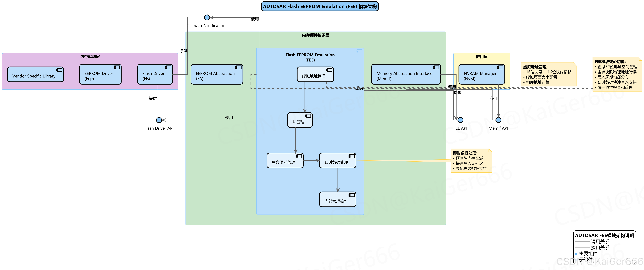The image size is (644, 270).
Task: Select the 虚拟地址管理 subcomponent
Action: tap(315, 74)
